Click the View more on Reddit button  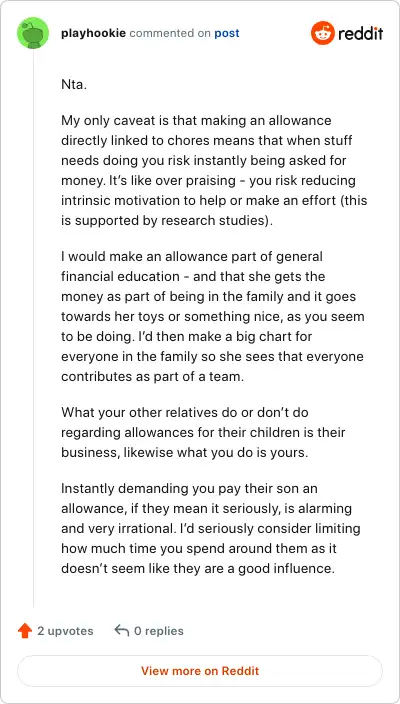pyautogui.click(x=200, y=671)
